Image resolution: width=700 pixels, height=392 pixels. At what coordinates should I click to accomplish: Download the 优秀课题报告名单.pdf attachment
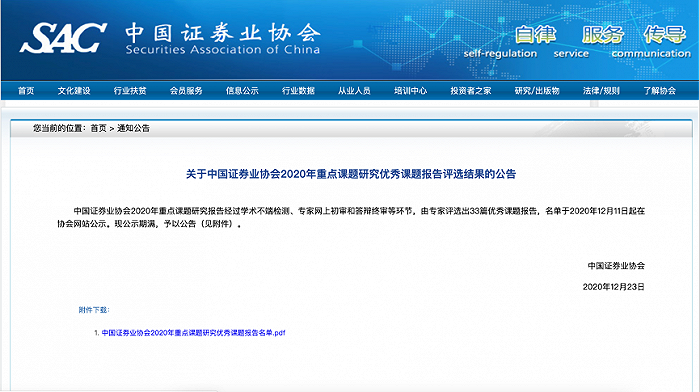click(193, 333)
